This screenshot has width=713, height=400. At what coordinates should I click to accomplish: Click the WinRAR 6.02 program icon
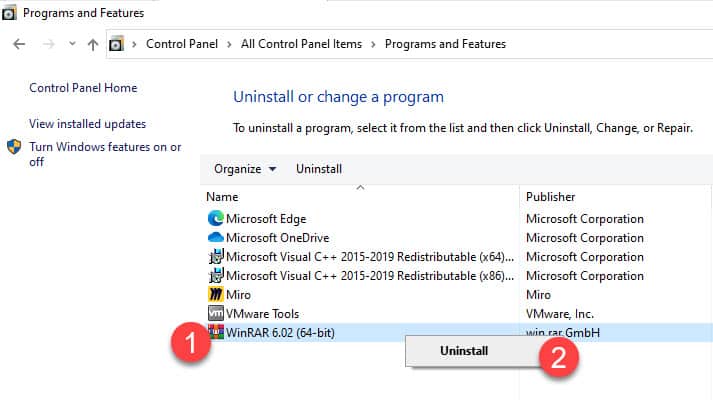coord(215,333)
